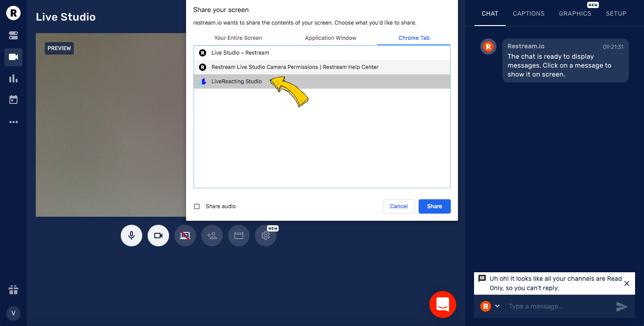This screenshot has width=644, height=326.
Task: Open the scheduler calendar icon
Action: 13,100
